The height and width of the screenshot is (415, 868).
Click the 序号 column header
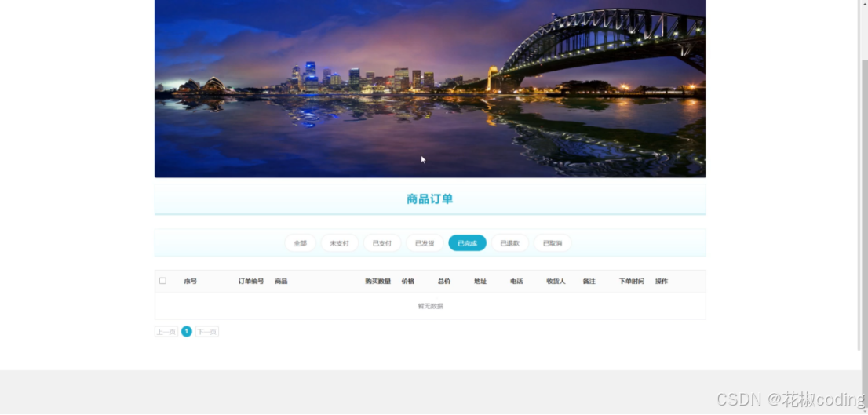tap(191, 282)
